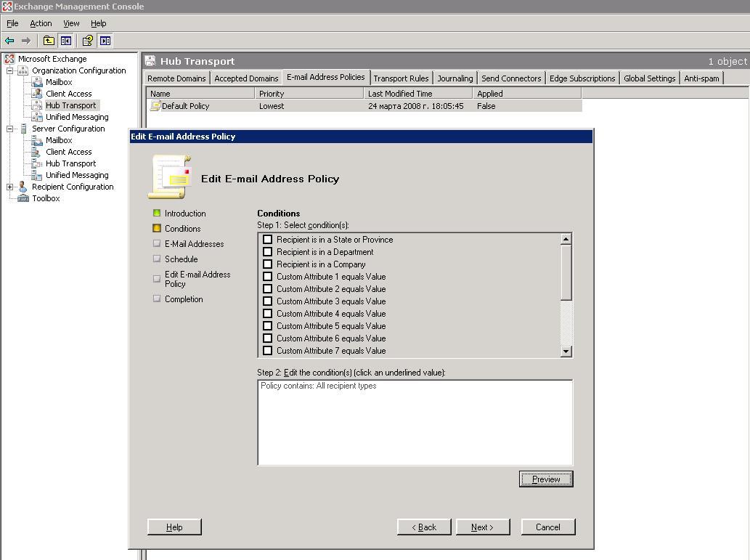Open the File menu
The height and width of the screenshot is (560, 750).
12,23
